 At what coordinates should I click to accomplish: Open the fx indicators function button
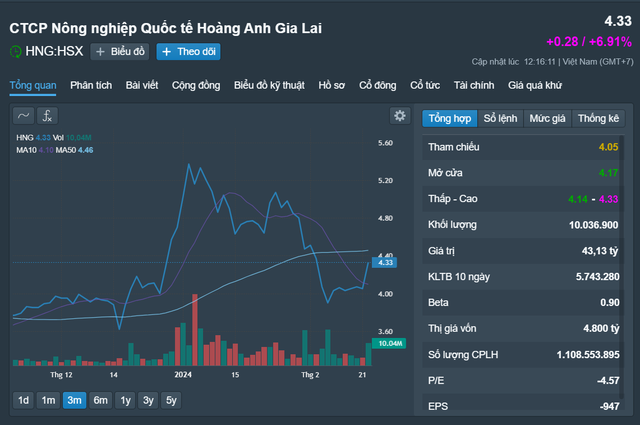click(x=49, y=115)
